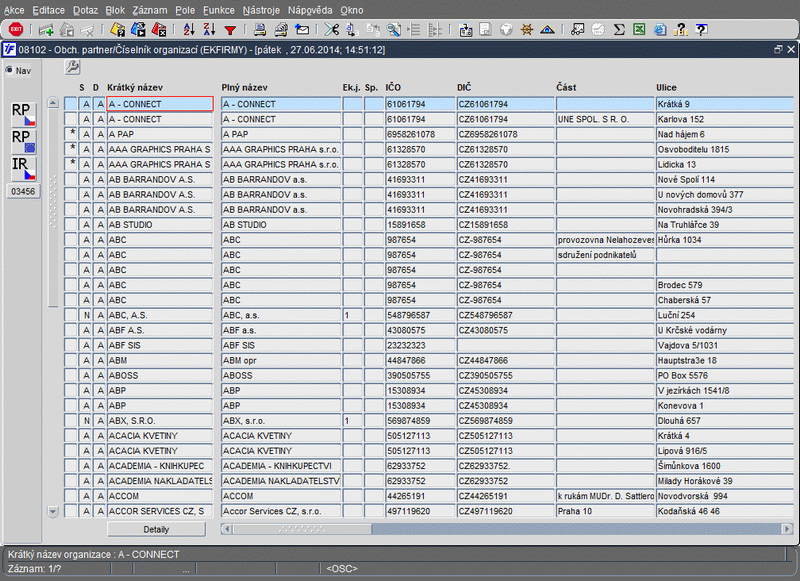Sort descending with the Z-A icon
This screenshot has width=800, height=581.
tap(209, 30)
